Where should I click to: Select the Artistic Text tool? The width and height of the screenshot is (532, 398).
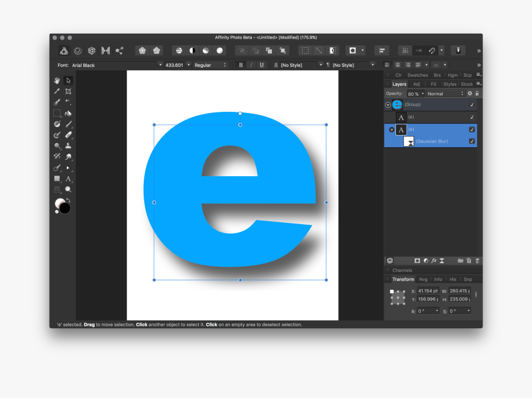pyautogui.click(x=69, y=179)
